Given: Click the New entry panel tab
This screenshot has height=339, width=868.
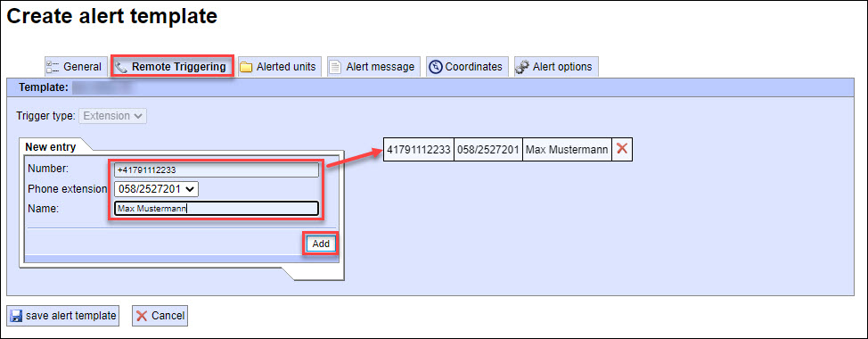Looking at the screenshot, I should pos(51,147).
